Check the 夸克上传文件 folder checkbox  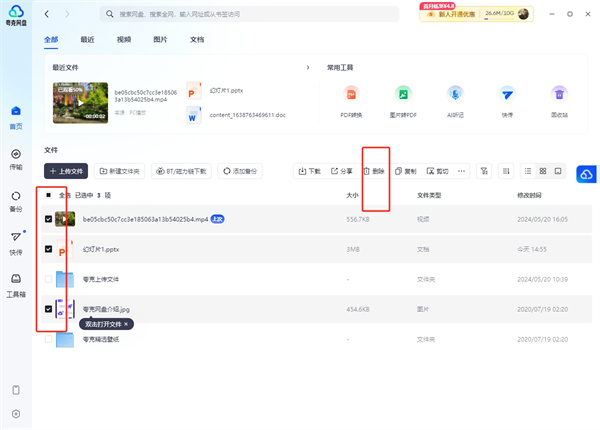[x=48, y=279]
